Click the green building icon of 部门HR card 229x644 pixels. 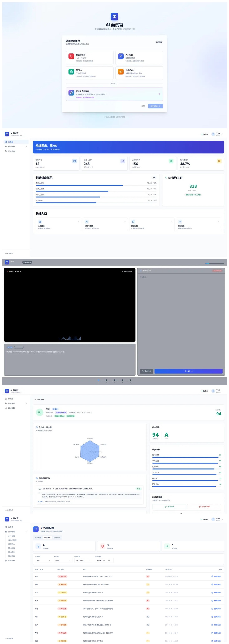tap(71, 72)
